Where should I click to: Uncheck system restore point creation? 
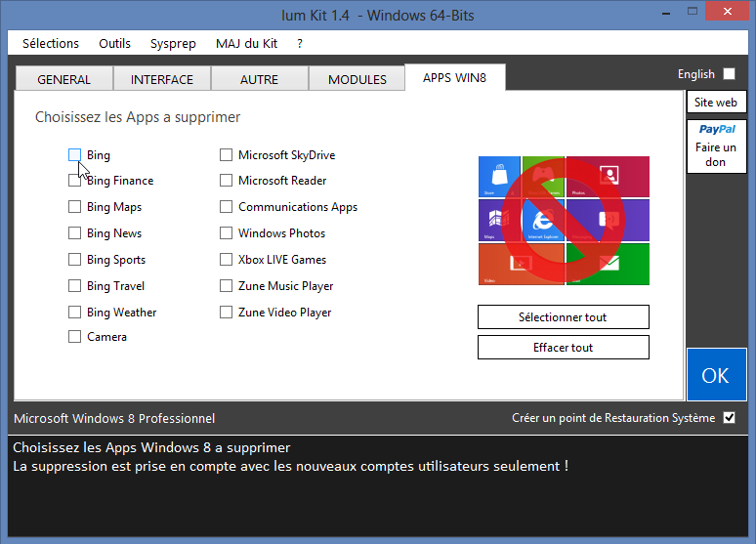point(730,418)
